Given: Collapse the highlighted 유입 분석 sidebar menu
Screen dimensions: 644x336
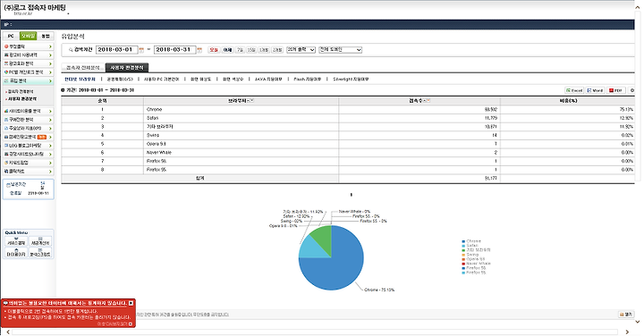Looking at the screenshot, I should (28, 80).
